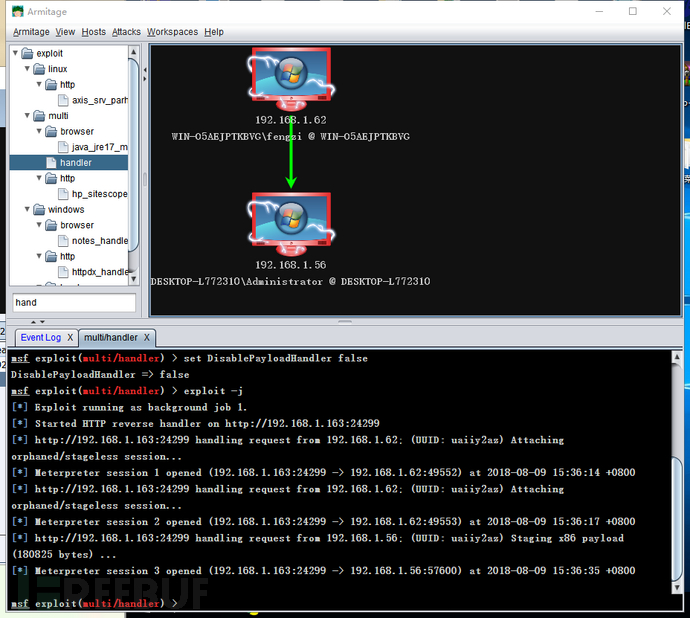
Task: Click the notes_handle module file icon
Action: click(63, 241)
